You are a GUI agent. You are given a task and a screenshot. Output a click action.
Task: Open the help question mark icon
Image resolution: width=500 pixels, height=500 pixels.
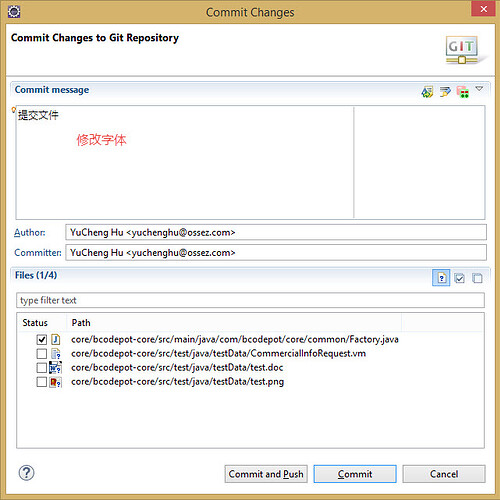(x=26, y=473)
